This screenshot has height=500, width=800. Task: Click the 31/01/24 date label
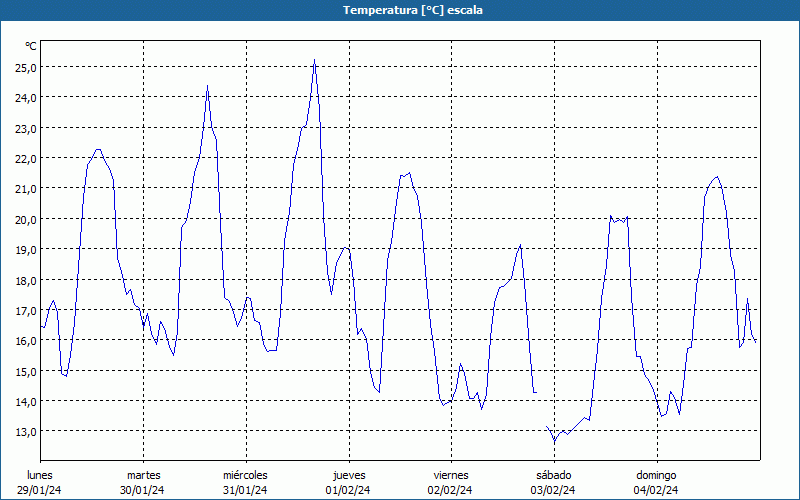point(245,490)
